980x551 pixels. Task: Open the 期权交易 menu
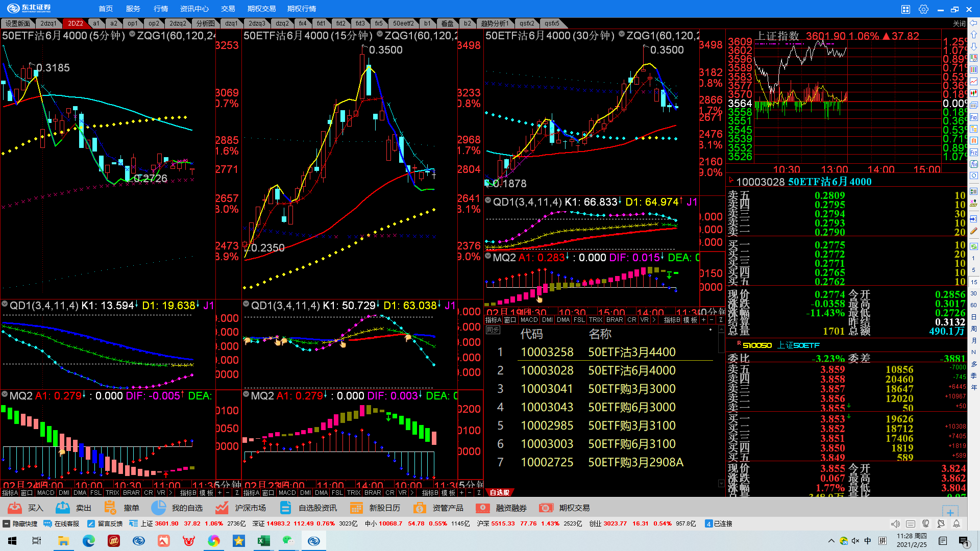(261, 9)
